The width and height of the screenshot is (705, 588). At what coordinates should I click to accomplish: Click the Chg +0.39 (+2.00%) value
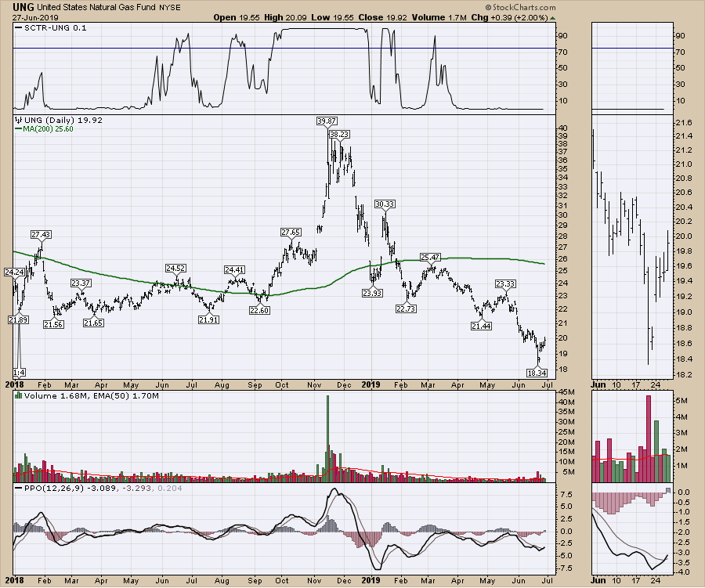(x=509, y=17)
